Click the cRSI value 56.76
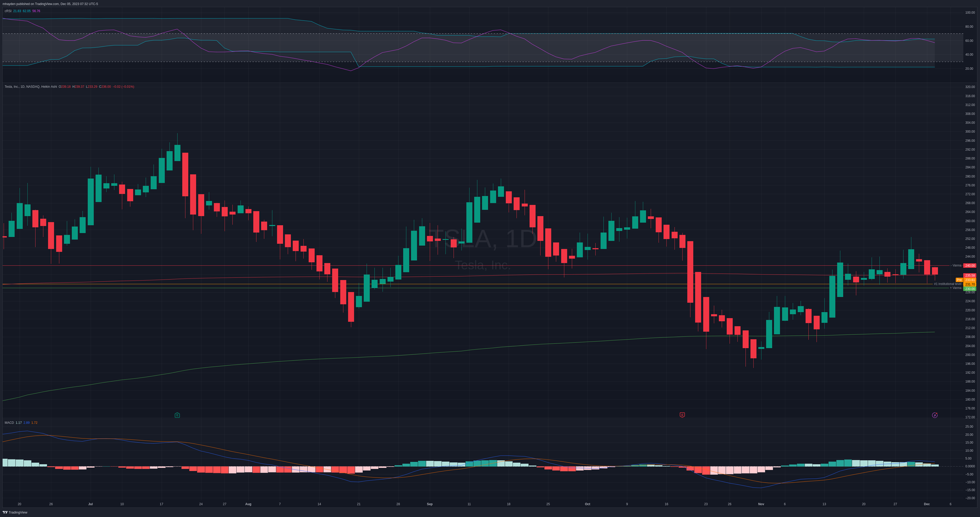The width and height of the screenshot is (980, 517). pos(36,11)
